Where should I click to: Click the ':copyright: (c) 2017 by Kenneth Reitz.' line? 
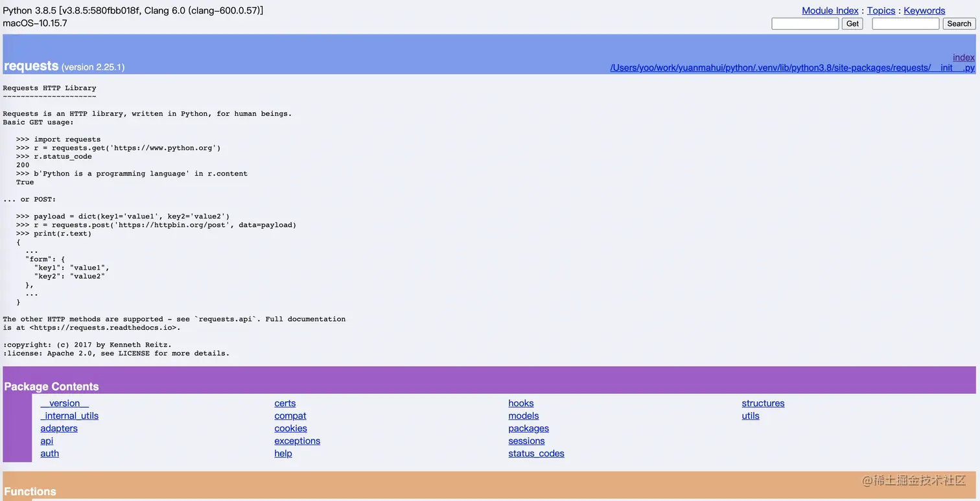click(x=87, y=345)
